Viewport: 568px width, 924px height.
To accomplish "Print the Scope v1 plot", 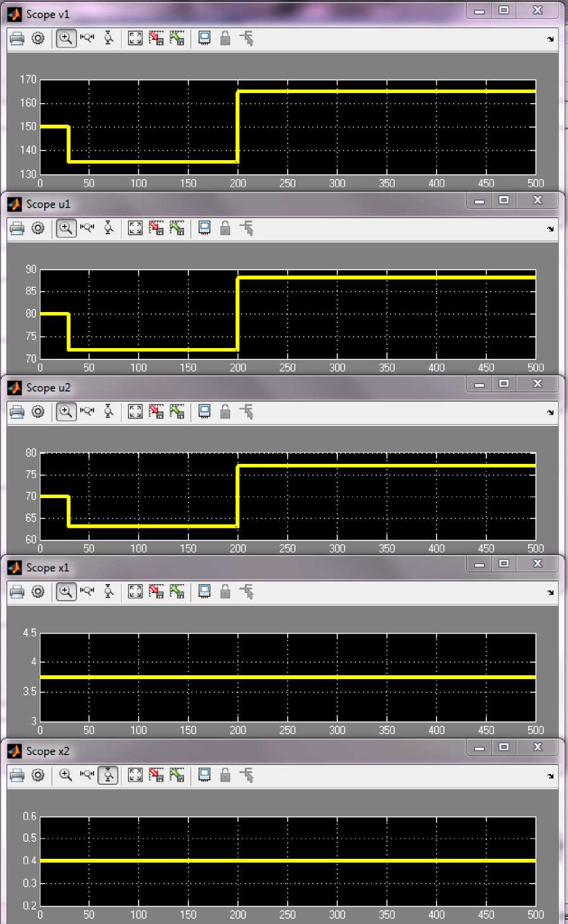I will (17, 39).
